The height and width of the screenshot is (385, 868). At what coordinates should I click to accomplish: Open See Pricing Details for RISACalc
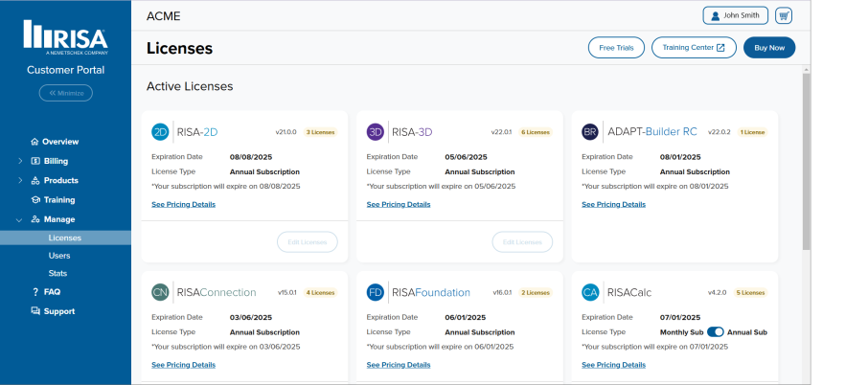(x=613, y=365)
